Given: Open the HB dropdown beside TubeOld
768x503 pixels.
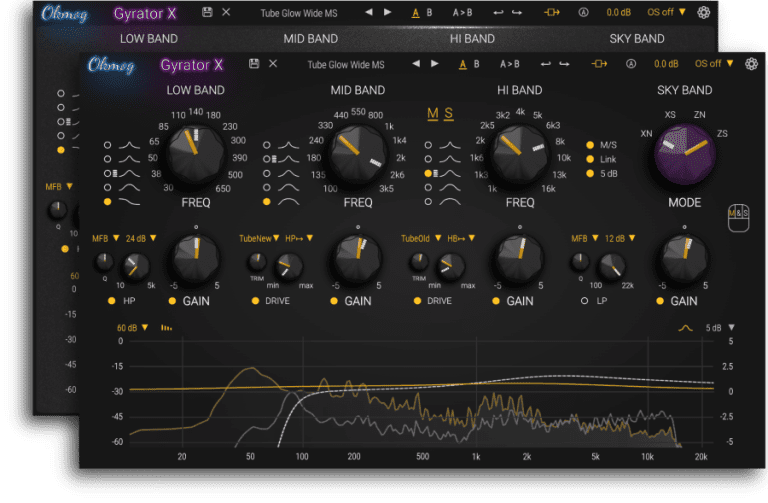Looking at the screenshot, I should click(x=461, y=239).
